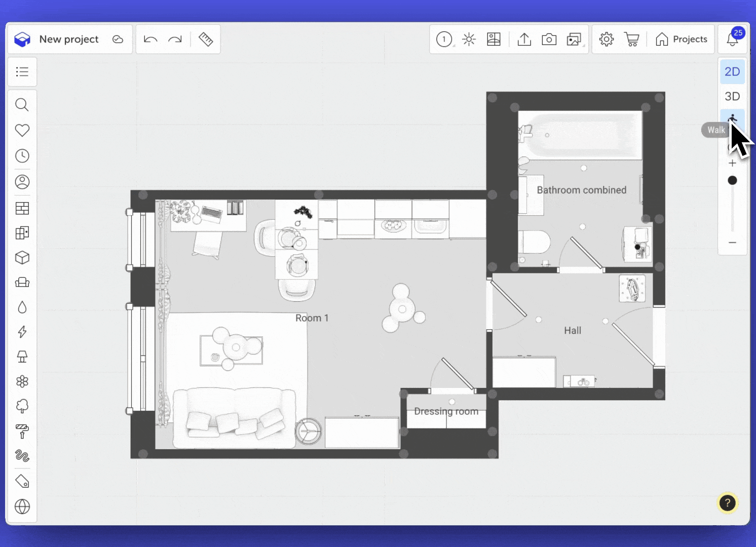
Task: Open the brick wall construction tool
Action: click(x=22, y=208)
